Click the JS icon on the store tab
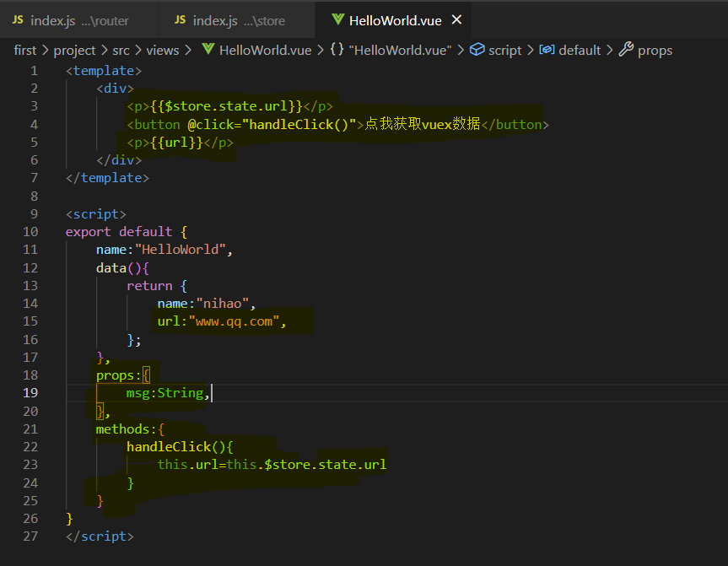The width and height of the screenshot is (728, 566). pyautogui.click(x=181, y=20)
